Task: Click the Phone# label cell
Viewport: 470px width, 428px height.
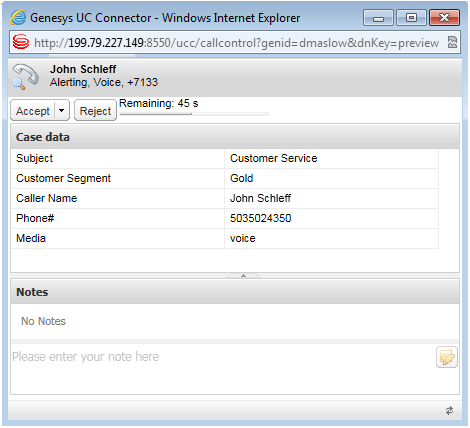Action: [x=118, y=219]
